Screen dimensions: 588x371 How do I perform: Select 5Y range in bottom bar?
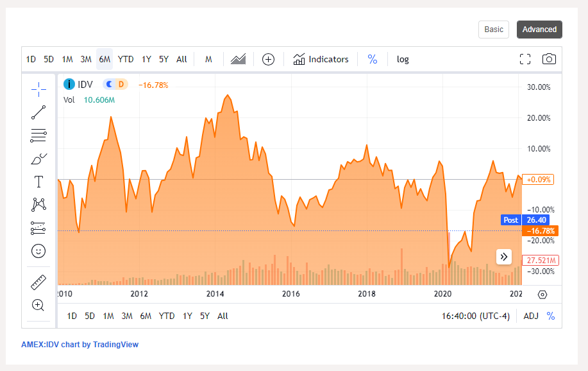click(x=205, y=316)
